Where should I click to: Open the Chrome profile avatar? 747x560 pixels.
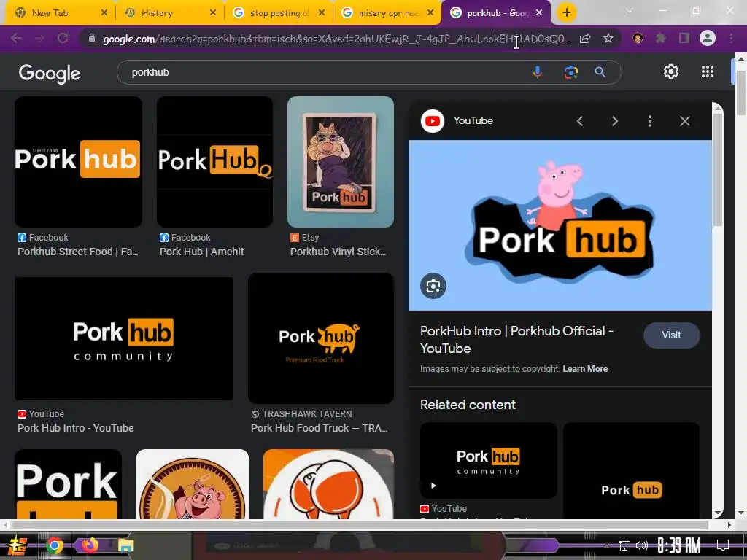click(x=708, y=38)
